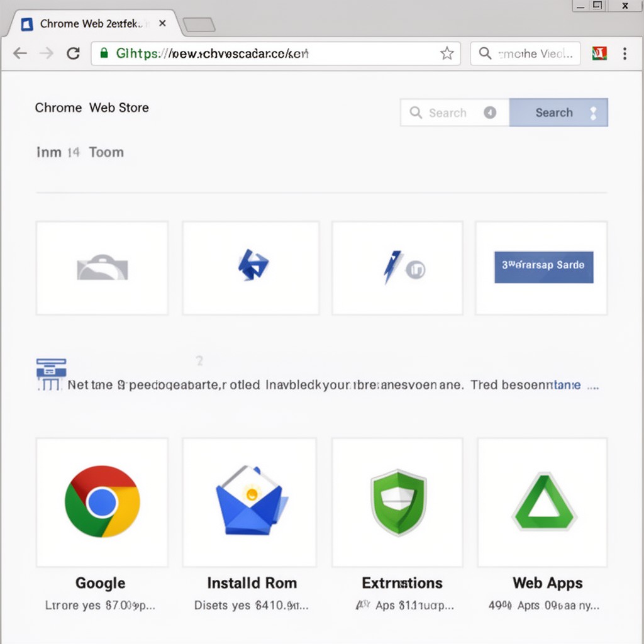Viewport: 644px width, 644px height.
Task: Click the Aps subtitle under Extrnstions
Action: pyautogui.click(x=404, y=606)
